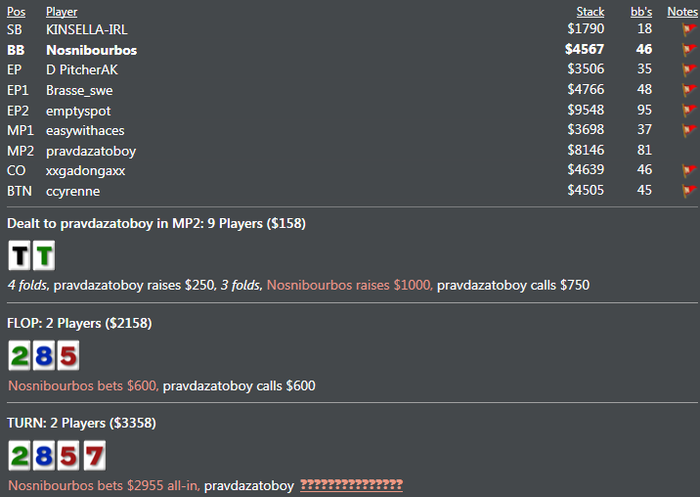Image resolution: width=700 pixels, height=497 pixels.
Task: Open notes flag for Nosnibourbos
Action: [x=689, y=50]
